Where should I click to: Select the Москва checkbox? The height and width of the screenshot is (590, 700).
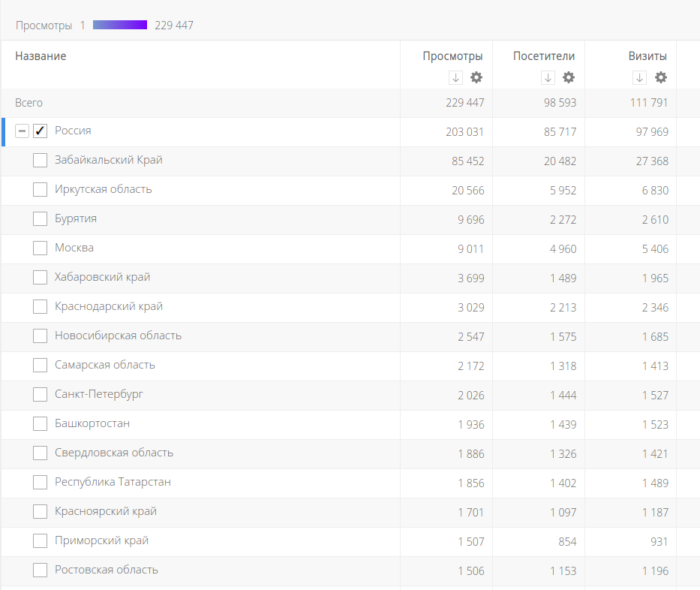[41, 248]
